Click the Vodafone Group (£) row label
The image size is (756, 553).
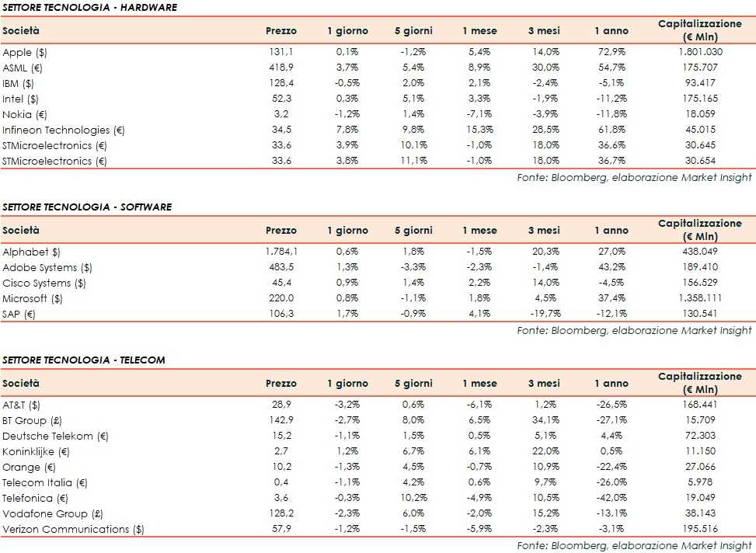click(51, 514)
